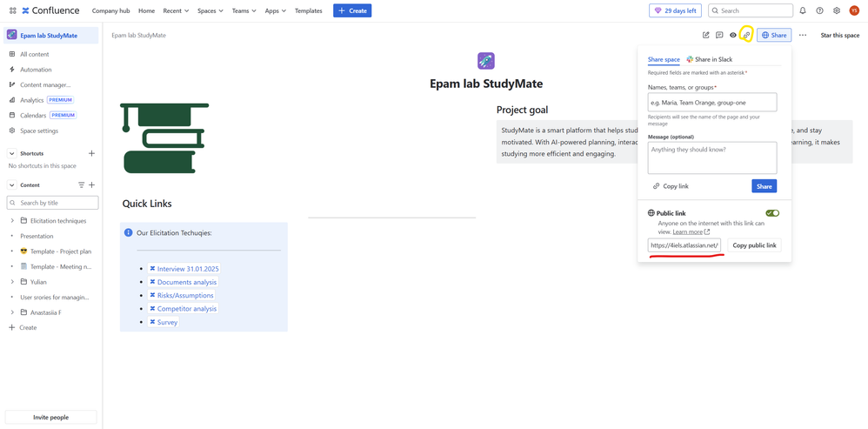868x429 pixels.
Task: Switch to Share space tab
Action: point(664,59)
